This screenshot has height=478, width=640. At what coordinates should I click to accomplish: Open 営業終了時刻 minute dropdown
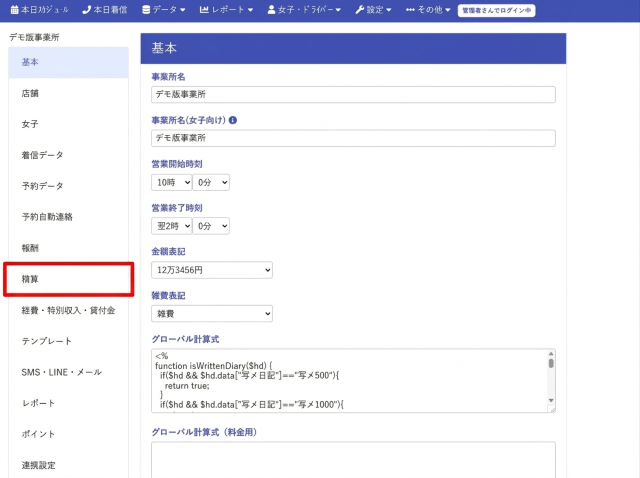click(x=211, y=226)
